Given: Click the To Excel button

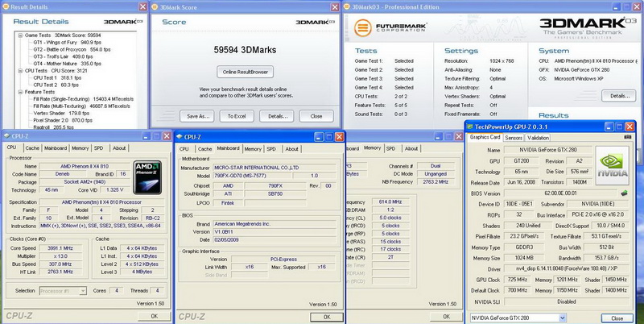Looking at the screenshot, I should point(237,116).
